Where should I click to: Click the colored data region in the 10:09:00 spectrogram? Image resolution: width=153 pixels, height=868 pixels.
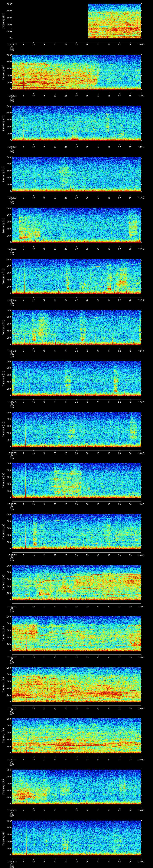(x=114, y=21)
